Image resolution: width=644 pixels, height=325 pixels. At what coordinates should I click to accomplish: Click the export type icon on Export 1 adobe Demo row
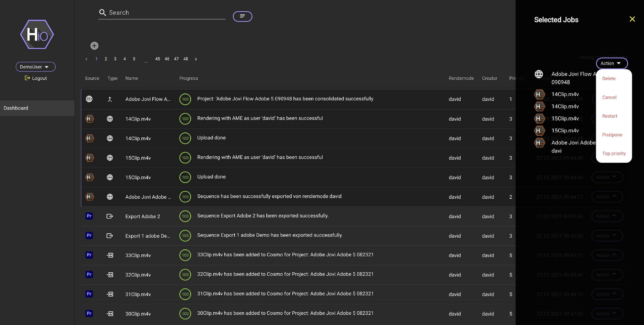pos(110,236)
